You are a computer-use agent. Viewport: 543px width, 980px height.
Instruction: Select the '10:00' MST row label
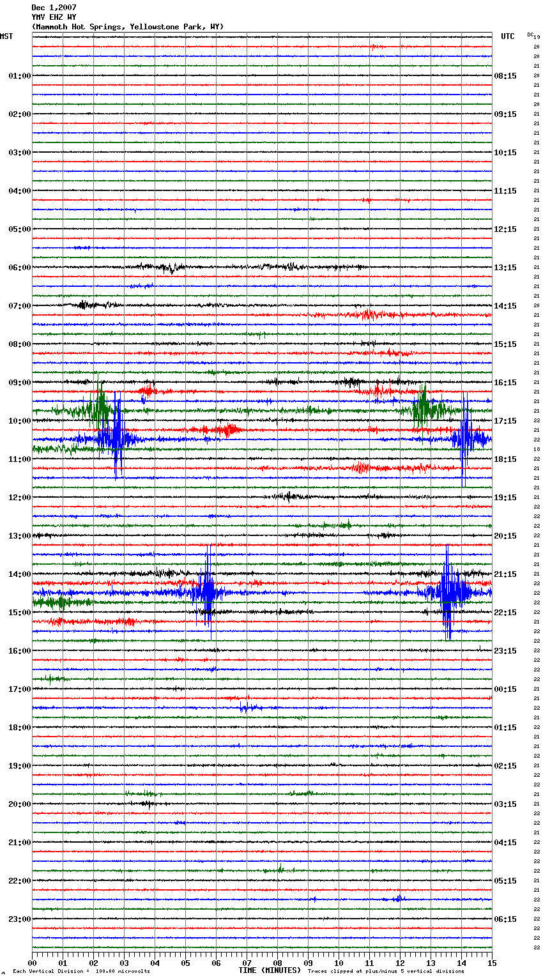(20, 421)
